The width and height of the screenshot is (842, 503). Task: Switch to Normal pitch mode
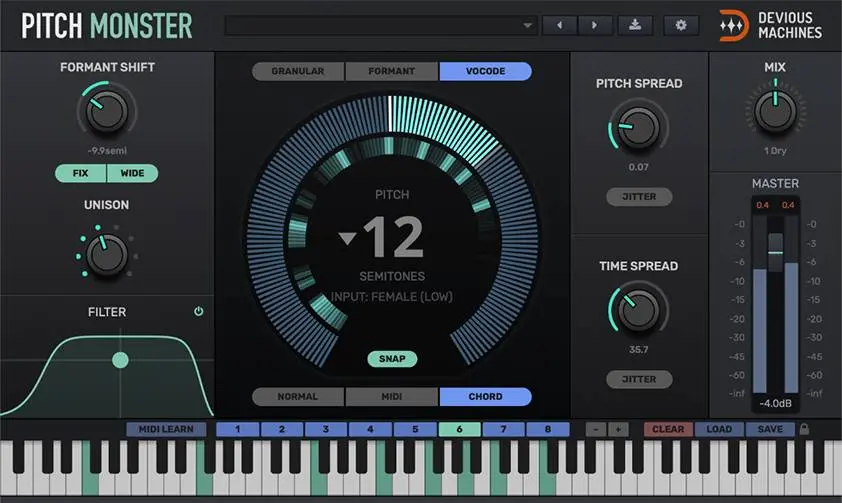click(x=298, y=397)
